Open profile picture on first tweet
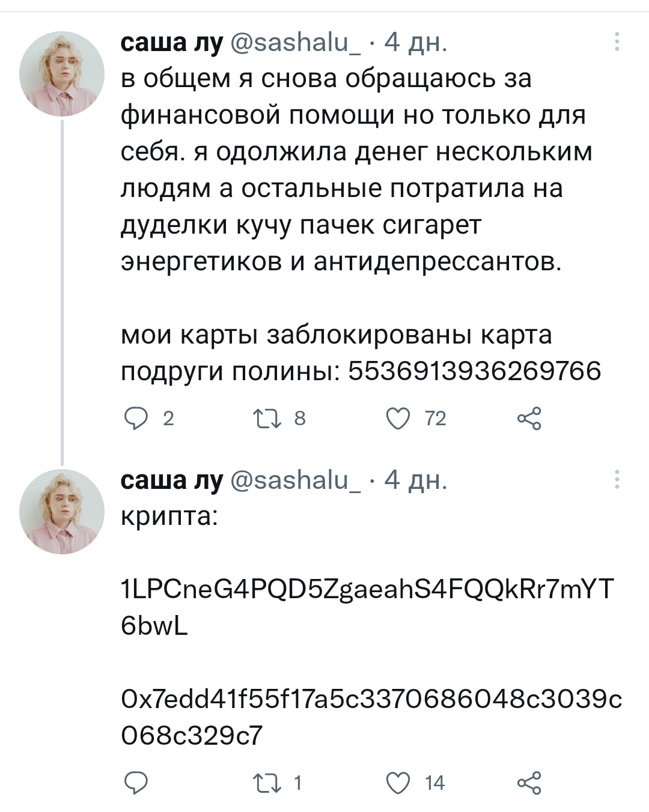 pos(62,74)
